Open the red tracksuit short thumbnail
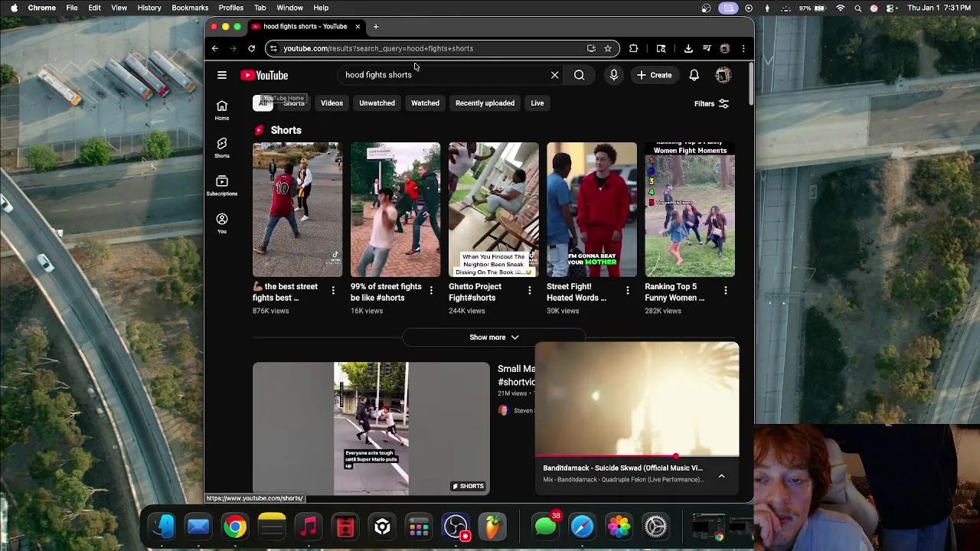The height and width of the screenshot is (551, 980). [x=591, y=210]
